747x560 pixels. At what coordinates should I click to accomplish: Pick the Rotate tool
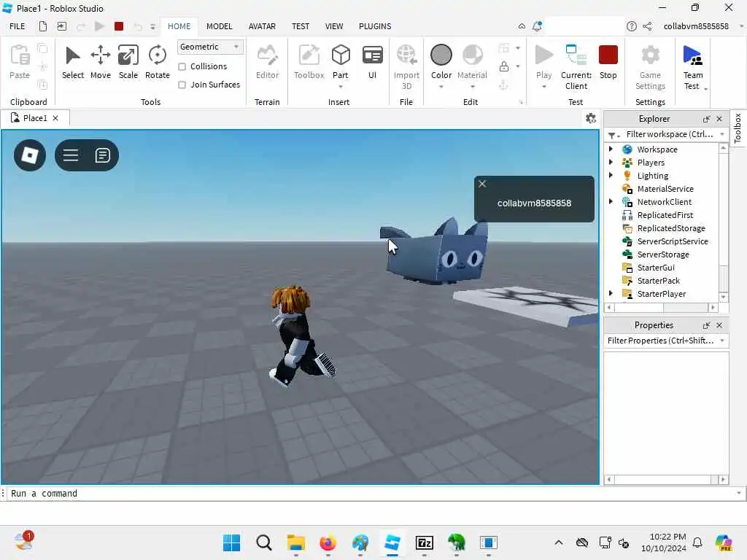pos(158,62)
